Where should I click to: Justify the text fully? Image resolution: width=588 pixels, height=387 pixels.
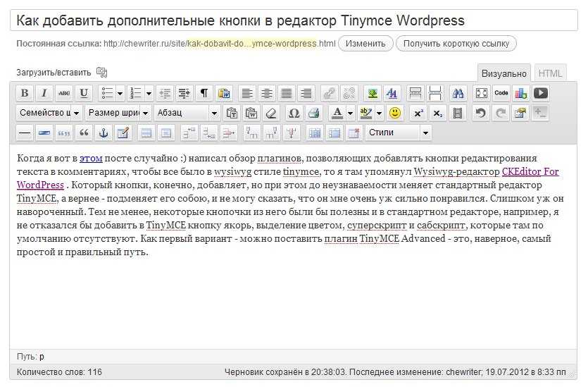point(287,93)
